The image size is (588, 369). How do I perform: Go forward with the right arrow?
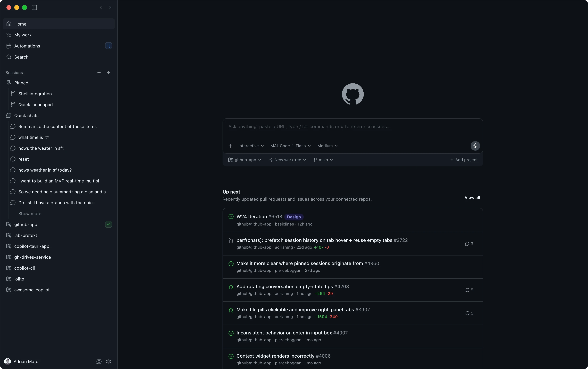(x=110, y=7)
